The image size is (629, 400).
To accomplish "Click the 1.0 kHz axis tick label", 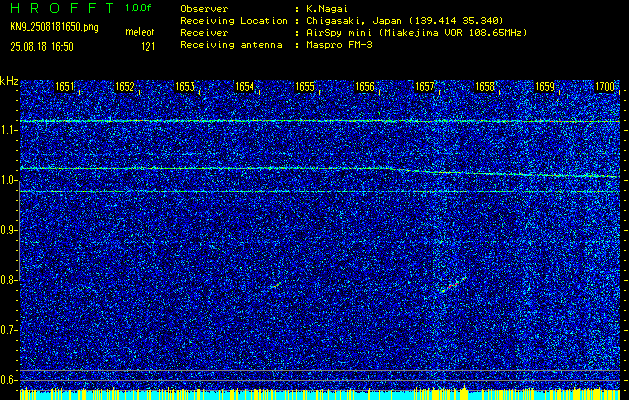I will pos(7,181).
